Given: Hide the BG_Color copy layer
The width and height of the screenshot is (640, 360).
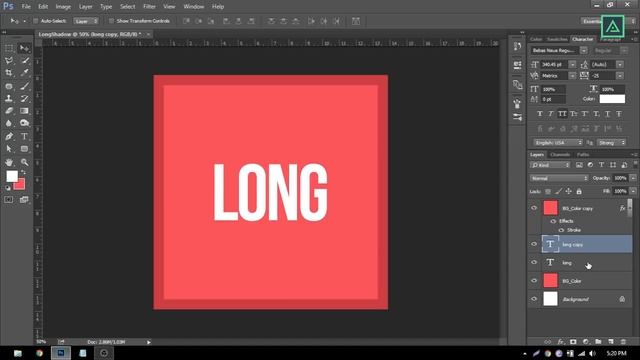Looking at the screenshot, I should [534, 208].
